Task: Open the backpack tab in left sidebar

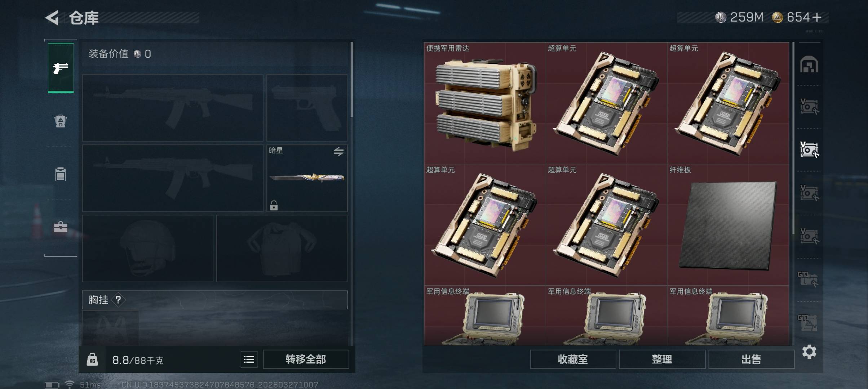Action: tap(61, 121)
